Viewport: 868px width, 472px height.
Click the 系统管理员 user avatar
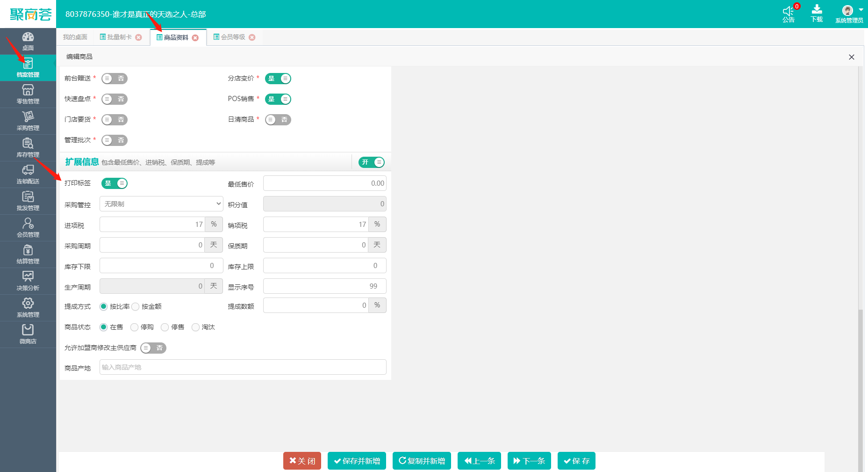(x=847, y=11)
